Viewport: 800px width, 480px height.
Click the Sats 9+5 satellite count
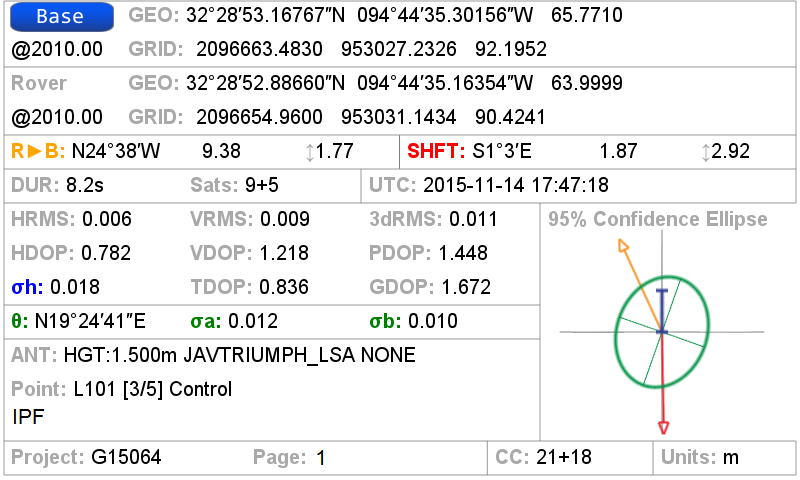[241, 185]
